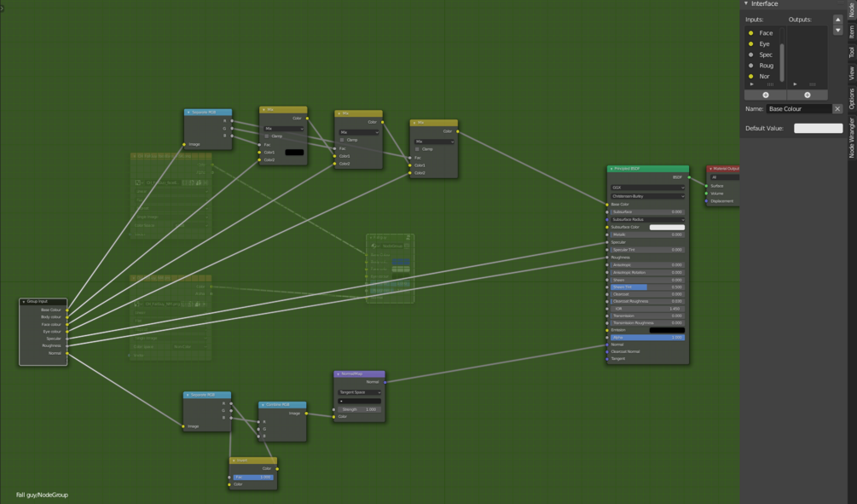Collapse the Invert node
The image size is (857, 504).
pos(234,461)
